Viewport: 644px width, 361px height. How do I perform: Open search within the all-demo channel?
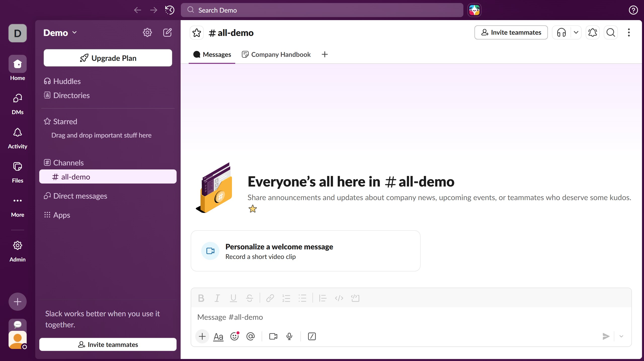(x=611, y=32)
